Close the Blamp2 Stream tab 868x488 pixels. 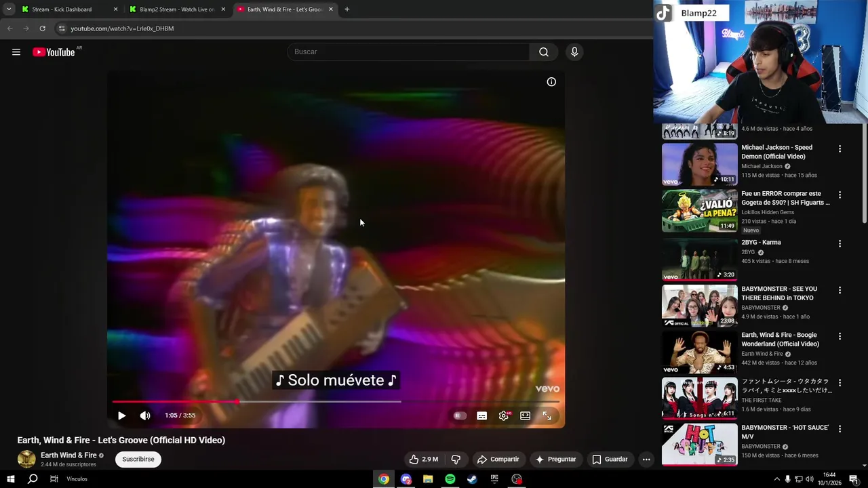coord(223,9)
